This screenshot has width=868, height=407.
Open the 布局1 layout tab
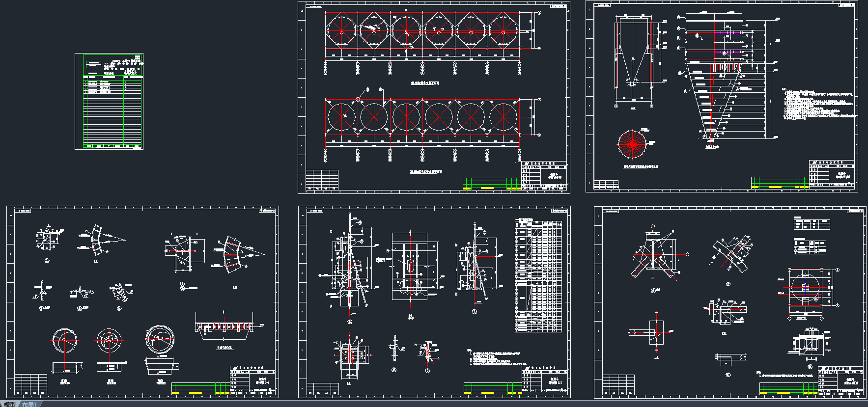tap(30, 404)
